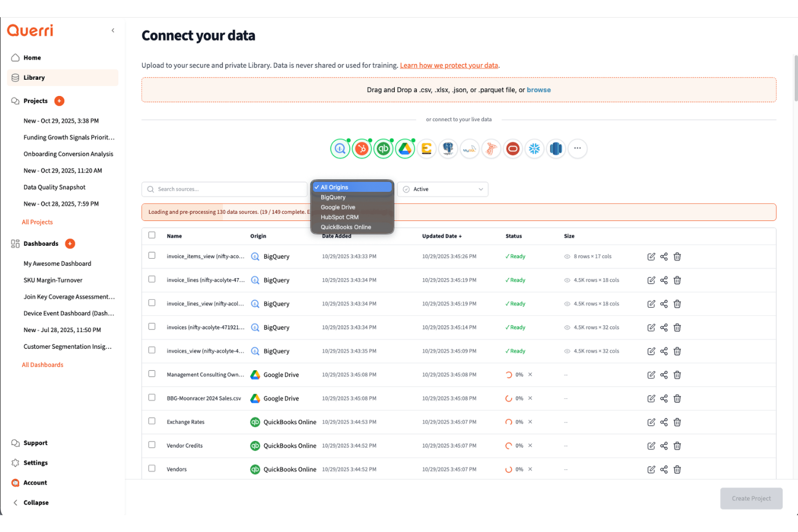Check the BBG-Moonracer 2024 Sales.csv checkbox
798x532 pixels.
[x=152, y=397]
